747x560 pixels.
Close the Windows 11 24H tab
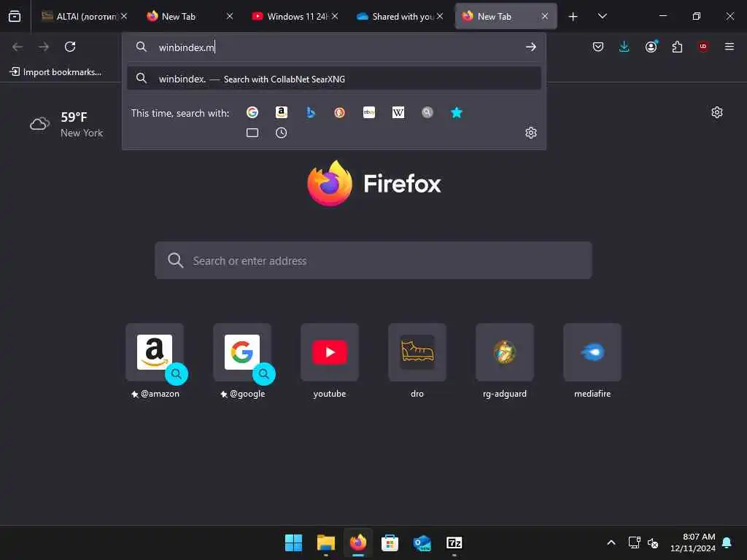[335, 16]
